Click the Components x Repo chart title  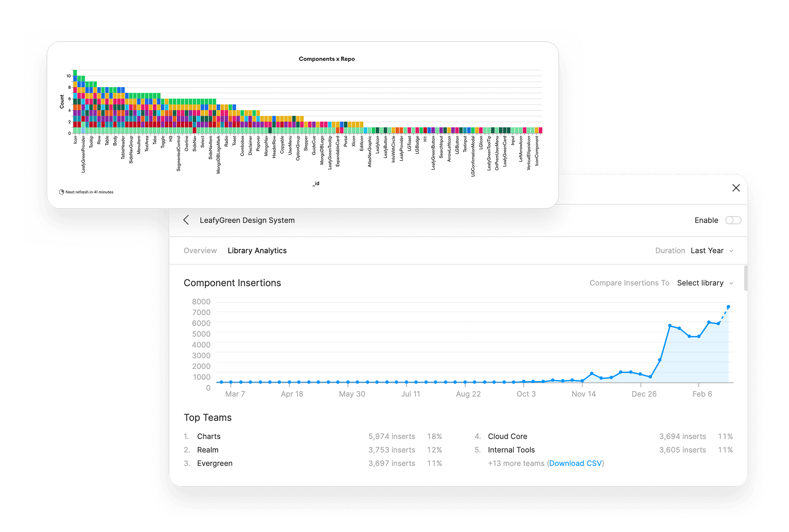pos(326,59)
